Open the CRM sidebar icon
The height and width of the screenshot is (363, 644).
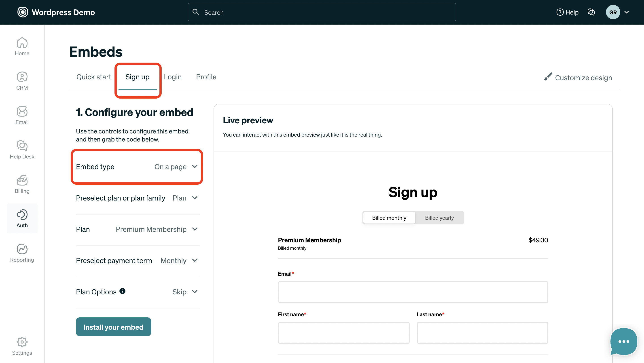click(x=22, y=81)
